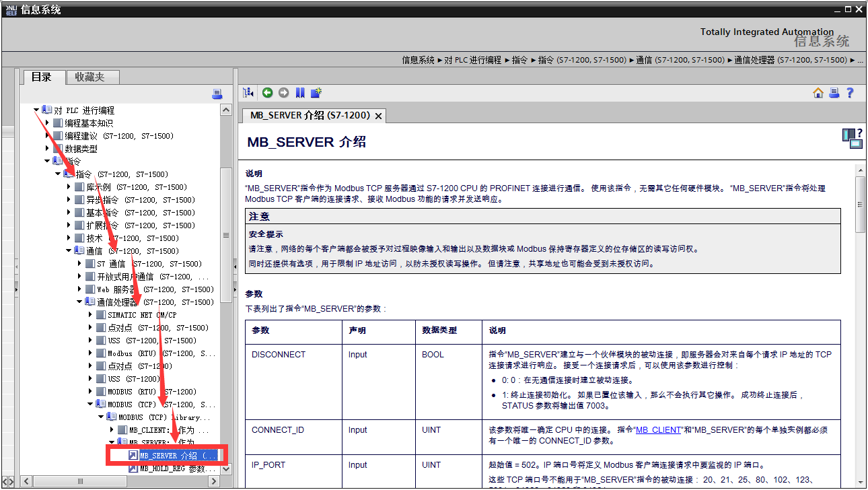Image resolution: width=868 pixels, height=490 pixels.
Task: Click the MB_HOLD_REG topic page icon
Action: pyautogui.click(x=133, y=468)
